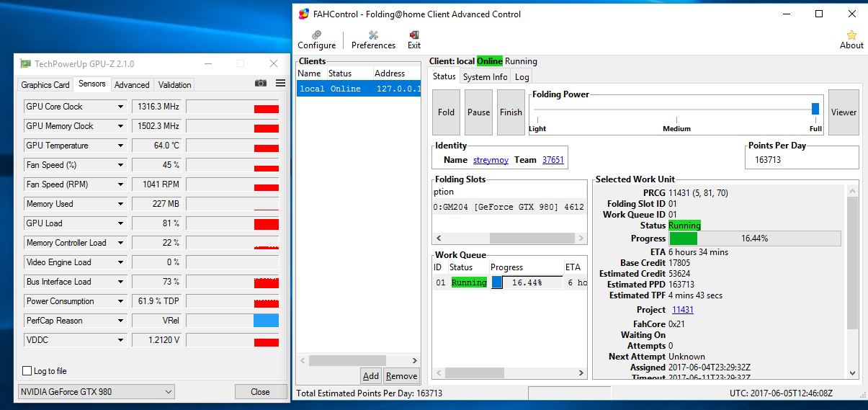Expand Power Consumption sensor dropdown
The height and width of the screenshot is (410, 868).
click(x=120, y=301)
